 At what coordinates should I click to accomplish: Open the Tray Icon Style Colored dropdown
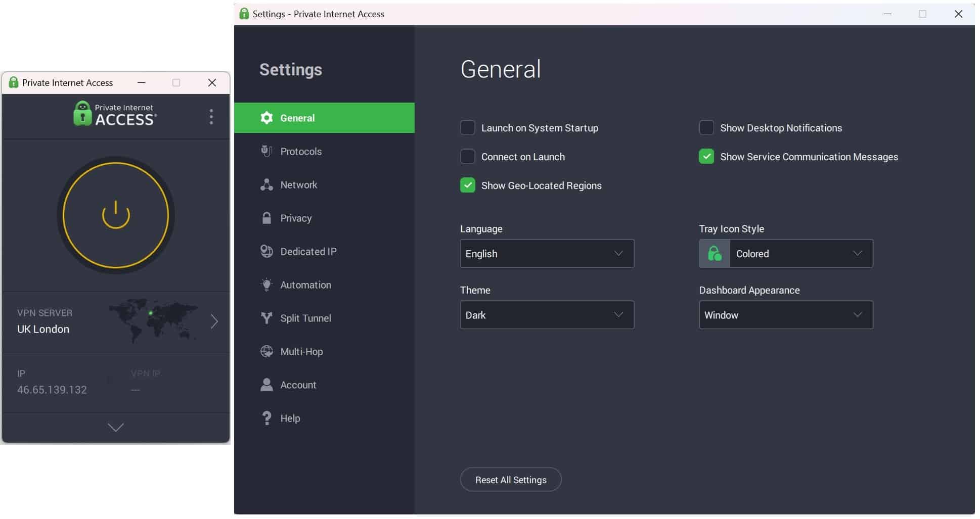786,253
